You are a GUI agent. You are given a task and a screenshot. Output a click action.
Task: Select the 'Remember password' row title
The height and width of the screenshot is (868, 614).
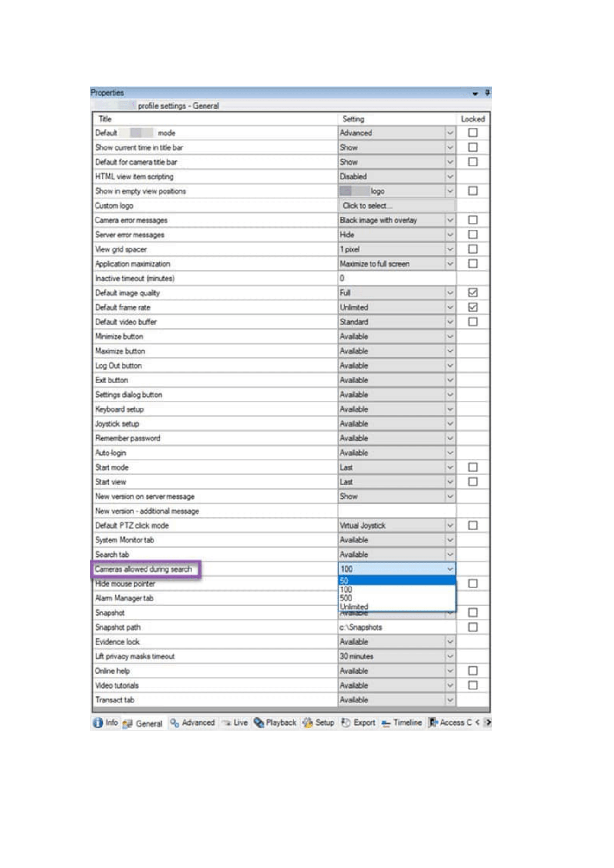128,438
